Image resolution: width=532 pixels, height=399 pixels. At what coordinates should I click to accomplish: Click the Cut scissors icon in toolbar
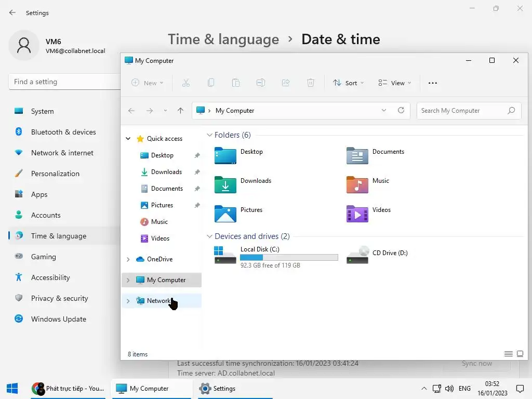pyautogui.click(x=185, y=83)
